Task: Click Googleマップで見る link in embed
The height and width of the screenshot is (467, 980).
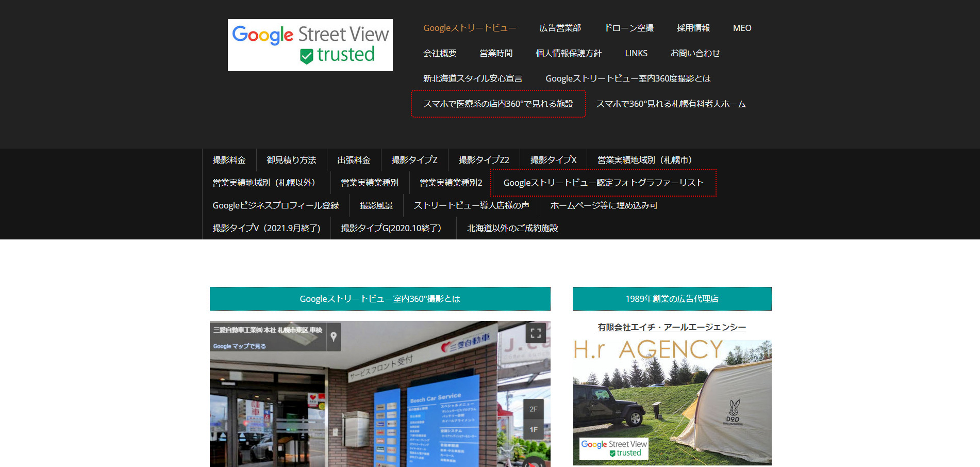Action: click(240, 346)
